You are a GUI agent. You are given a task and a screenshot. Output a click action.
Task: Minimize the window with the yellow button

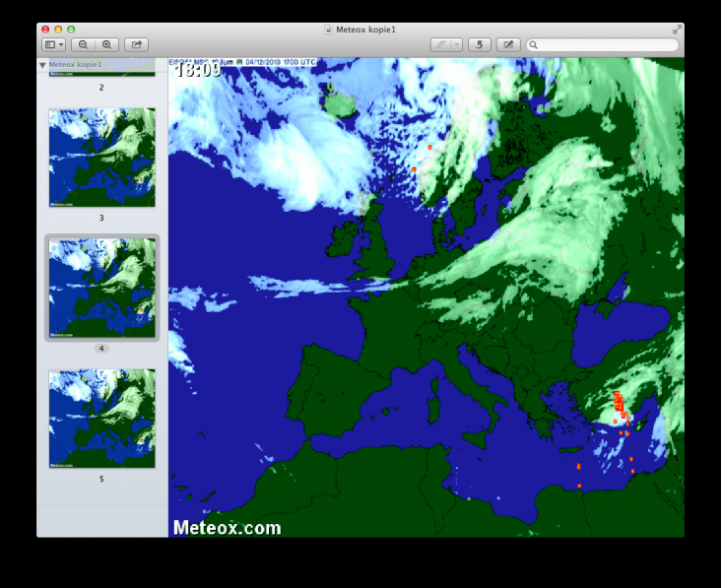tap(58, 30)
